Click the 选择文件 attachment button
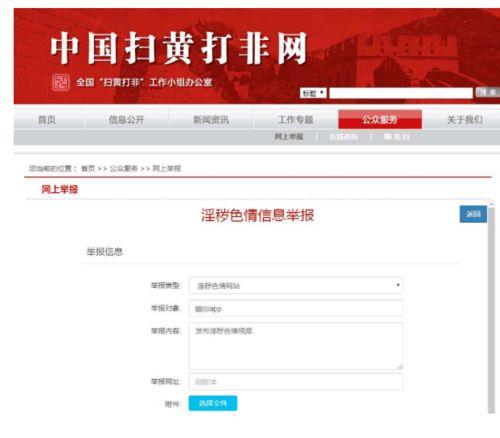Screen dimensions: 500x438 tap(213, 403)
